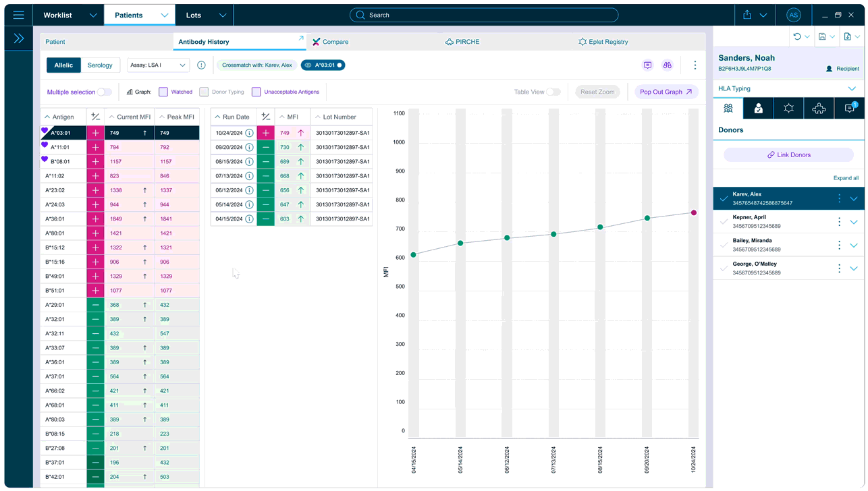Image resolution: width=868 pixels, height=491 pixels.
Task: Click info icon for 09/20/2024 run date
Action: [249, 148]
